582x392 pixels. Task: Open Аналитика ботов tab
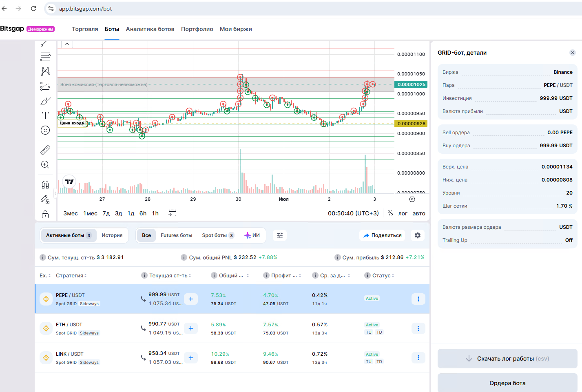point(150,29)
